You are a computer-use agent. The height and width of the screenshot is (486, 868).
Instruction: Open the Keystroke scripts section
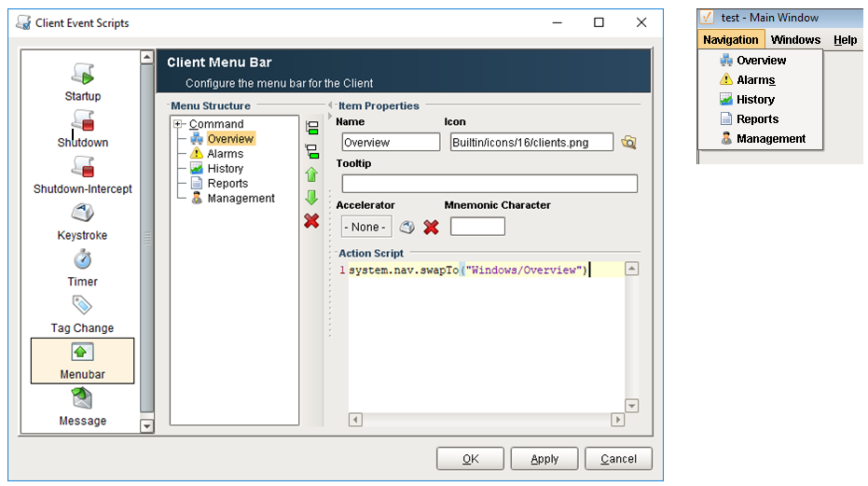pos(82,222)
